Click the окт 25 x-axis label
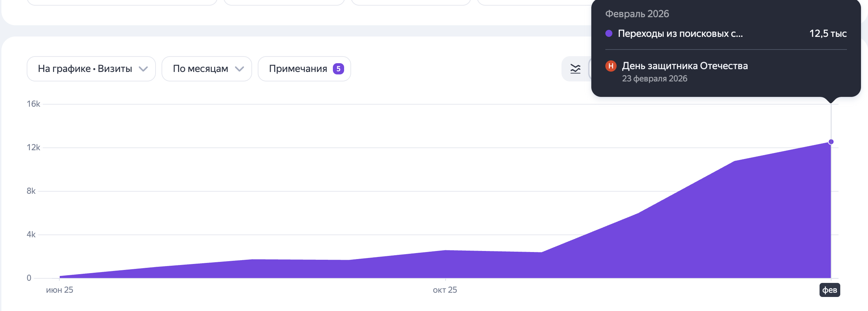Viewport: 868px width, 311px height. pyautogui.click(x=445, y=290)
